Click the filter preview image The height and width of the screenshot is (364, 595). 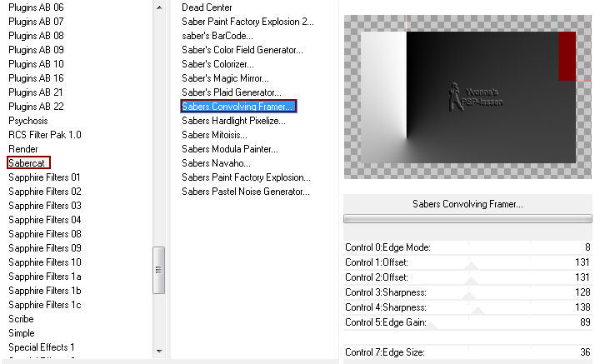click(467, 97)
